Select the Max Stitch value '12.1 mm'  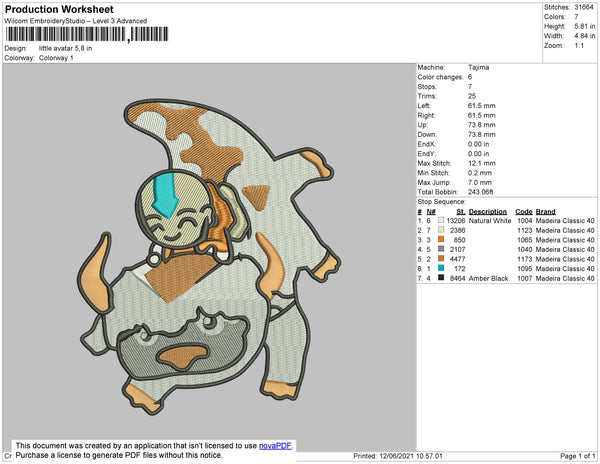point(482,163)
